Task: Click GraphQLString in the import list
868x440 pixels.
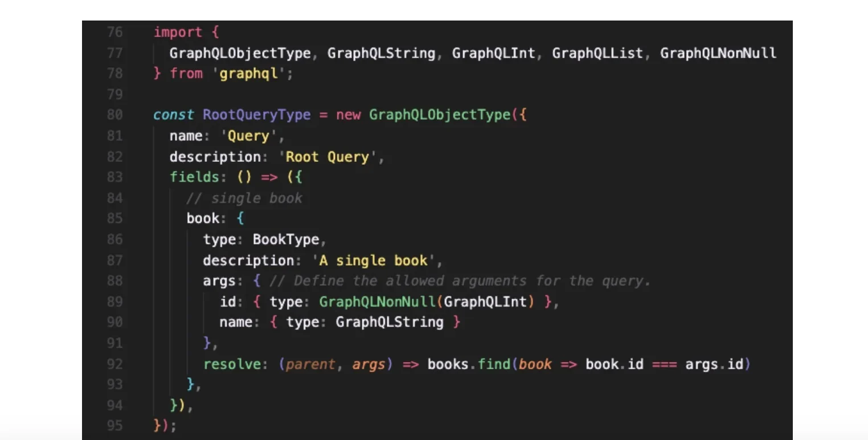Action: [x=381, y=53]
